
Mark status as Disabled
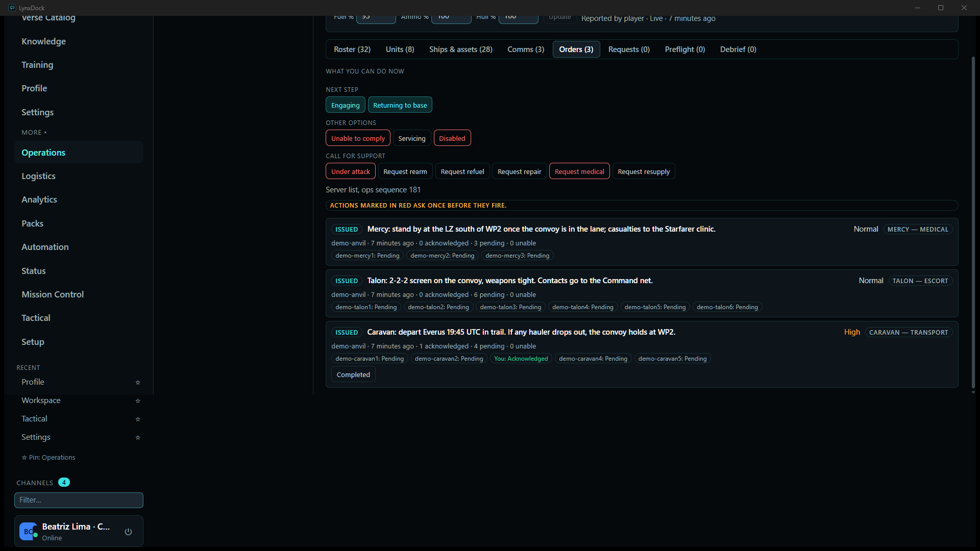click(452, 138)
